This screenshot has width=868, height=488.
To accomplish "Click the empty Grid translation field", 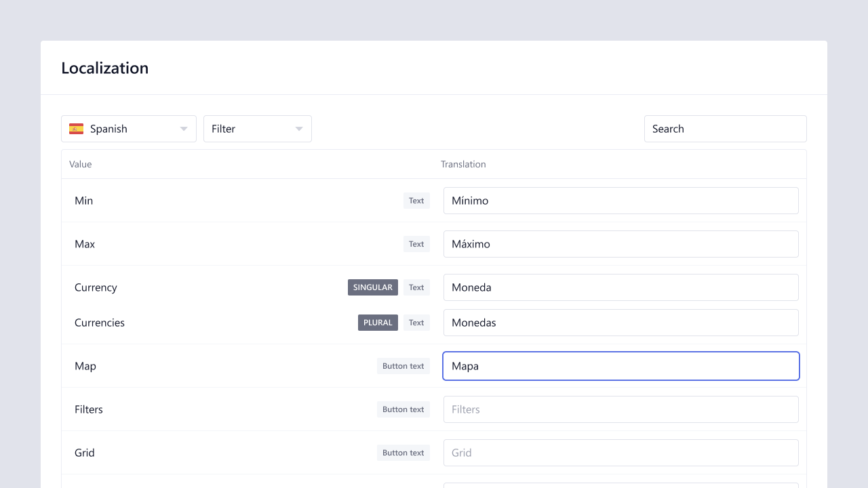I will coord(620,453).
